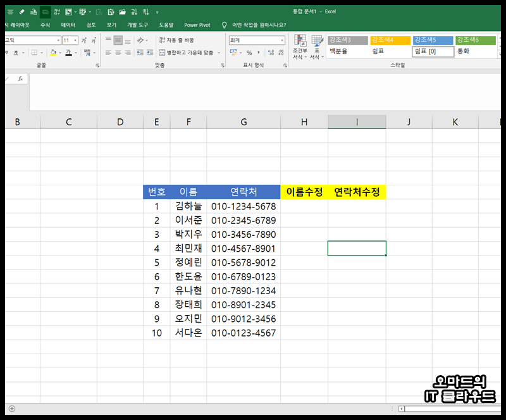The width and height of the screenshot is (506, 420).
Task: Apply yellow fill color bucket
Action: pos(53,52)
